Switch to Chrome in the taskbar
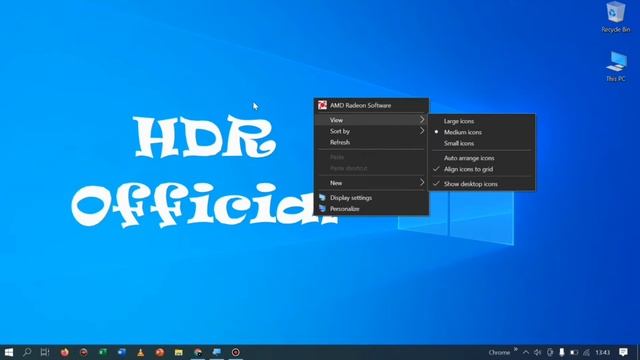Screen dimensions: 640x360 coord(198,352)
